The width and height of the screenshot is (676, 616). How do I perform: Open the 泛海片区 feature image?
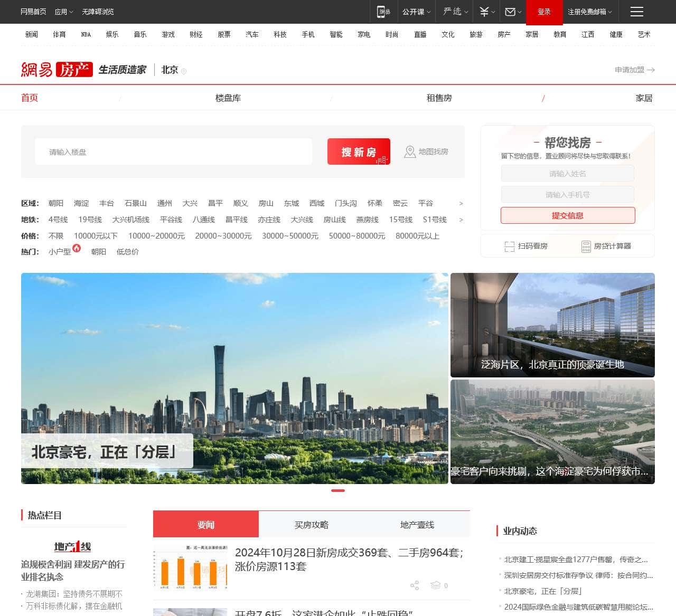click(552, 325)
